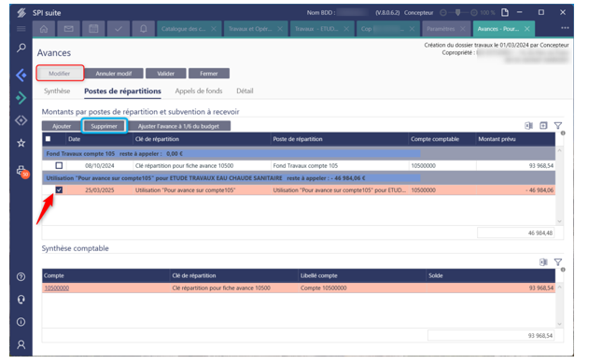This screenshot has width=589, height=364.
Task: Select the Compte 10500000 libellé cell
Action: tap(362, 288)
